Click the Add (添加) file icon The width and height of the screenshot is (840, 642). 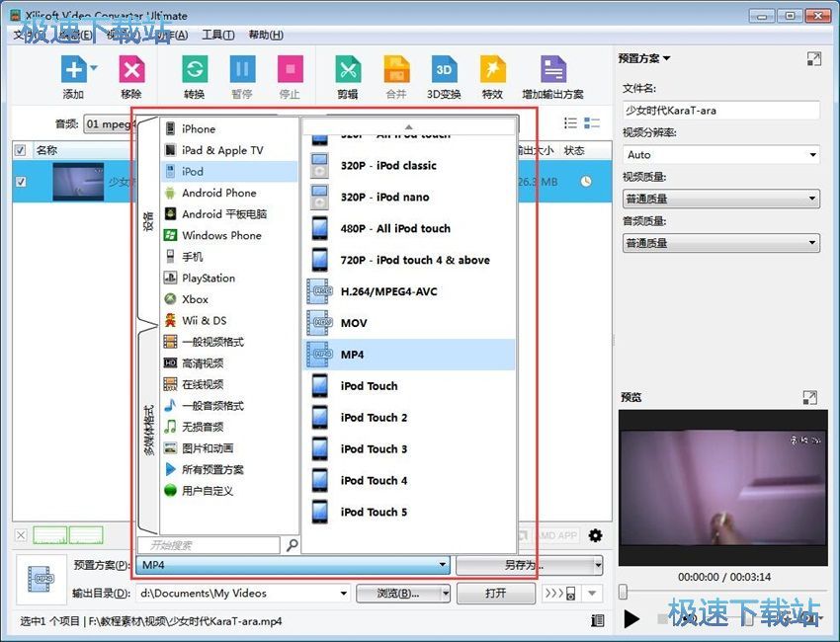[x=74, y=69]
